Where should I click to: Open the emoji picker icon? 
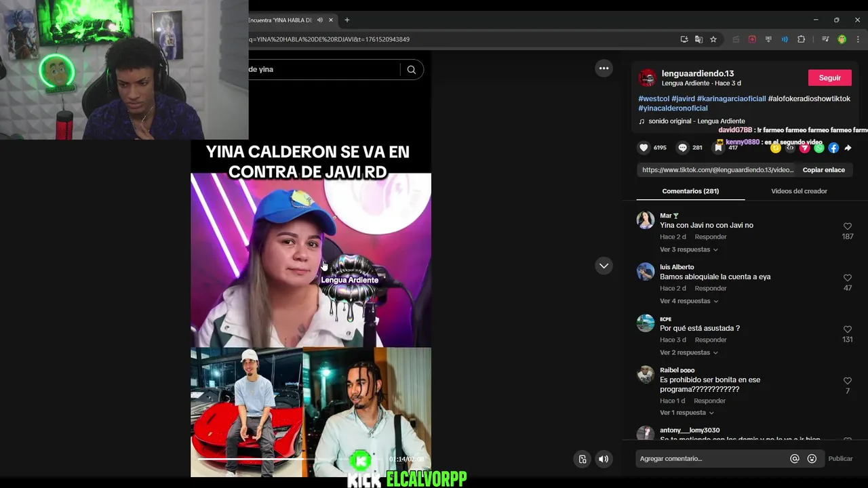click(812, 459)
